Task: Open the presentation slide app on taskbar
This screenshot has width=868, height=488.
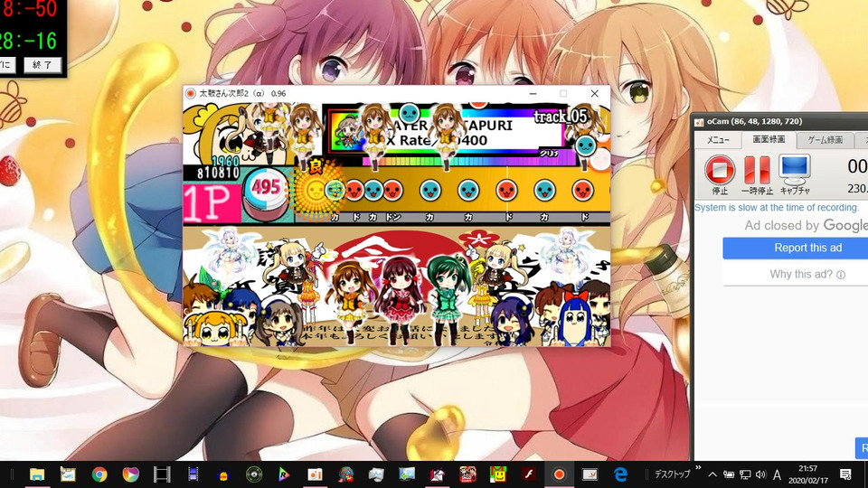Action: coord(590,474)
